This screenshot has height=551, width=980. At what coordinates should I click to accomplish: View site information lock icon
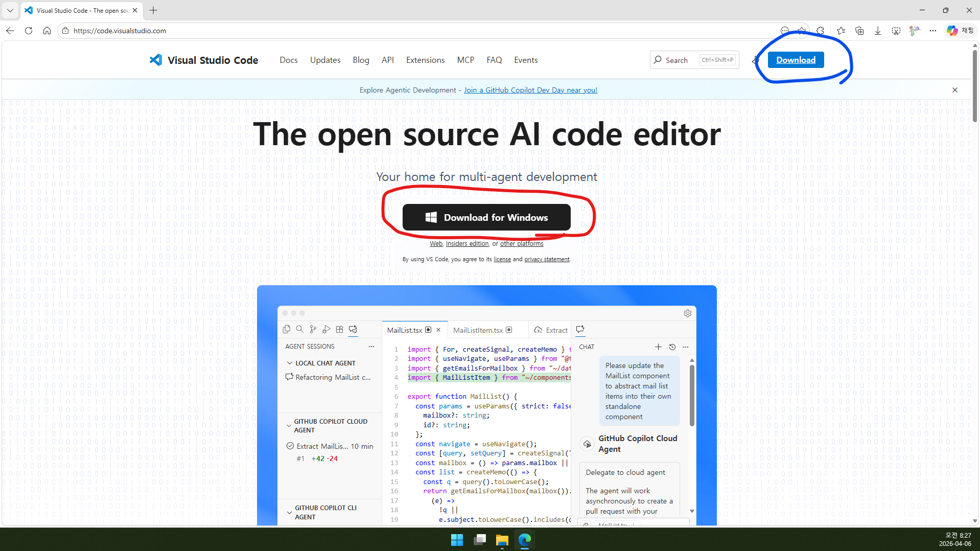(x=65, y=31)
